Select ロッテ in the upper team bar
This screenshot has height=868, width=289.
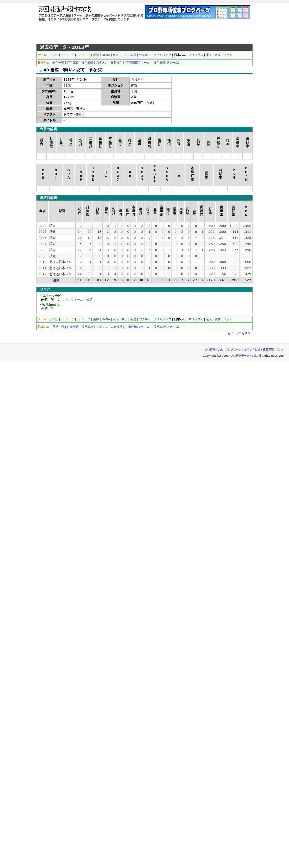pos(228,55)
